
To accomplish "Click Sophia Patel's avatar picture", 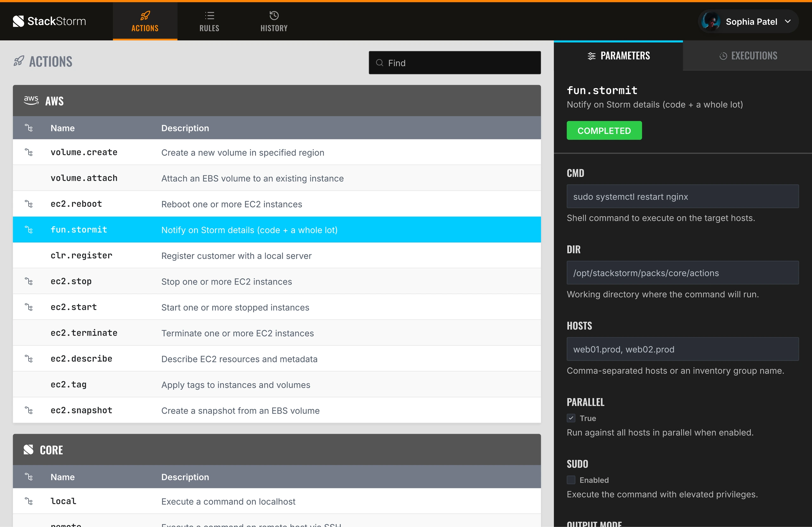I will click(711, 22).
